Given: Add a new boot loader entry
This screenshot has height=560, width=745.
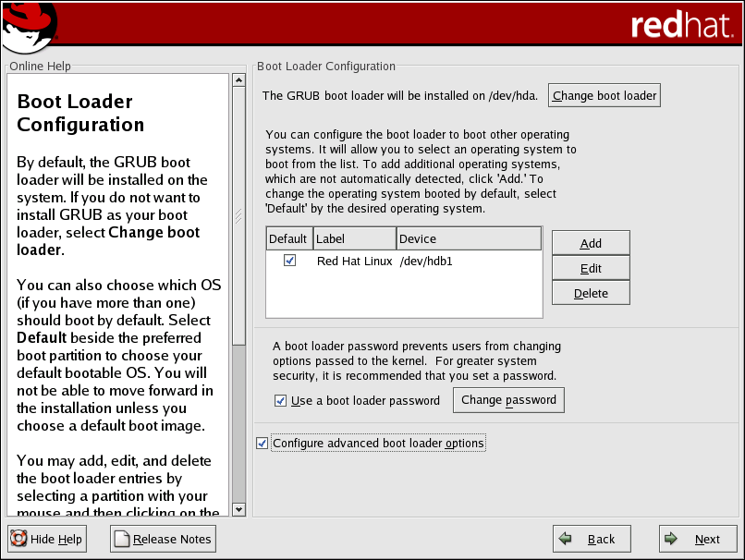Looking at the screenshot, I should [x=591, y=243].
